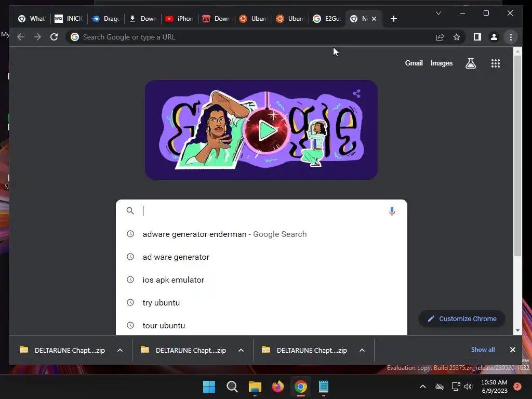Expand options for third DELTARUNE download

[x=362, y=350]
